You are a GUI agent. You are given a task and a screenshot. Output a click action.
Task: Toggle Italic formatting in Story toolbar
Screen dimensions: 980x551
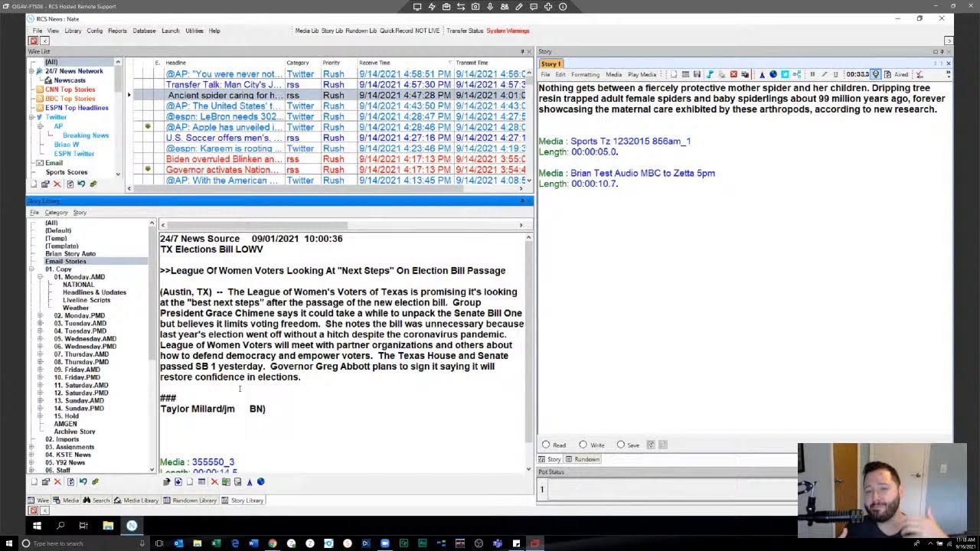point(824,74)
